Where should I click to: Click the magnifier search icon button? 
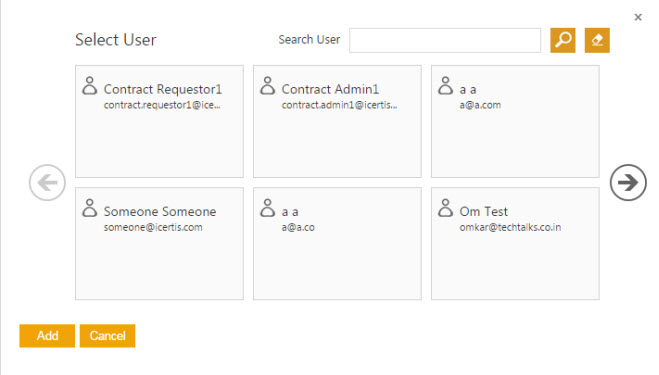point(563,40)
